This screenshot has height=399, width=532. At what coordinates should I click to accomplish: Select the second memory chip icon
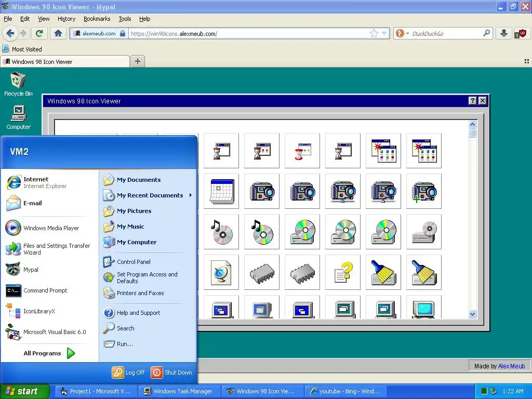point(302,272)
